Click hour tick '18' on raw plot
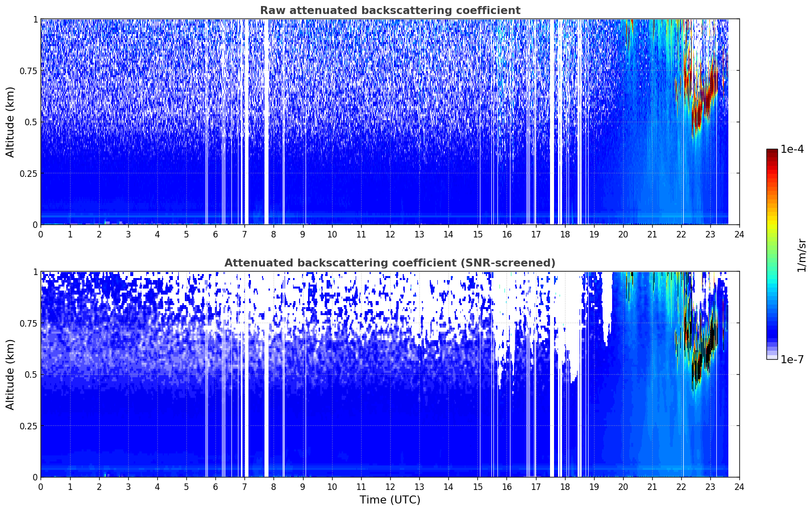Image resolution: width=812 pixels, height=511 pixels. [565, 234]
